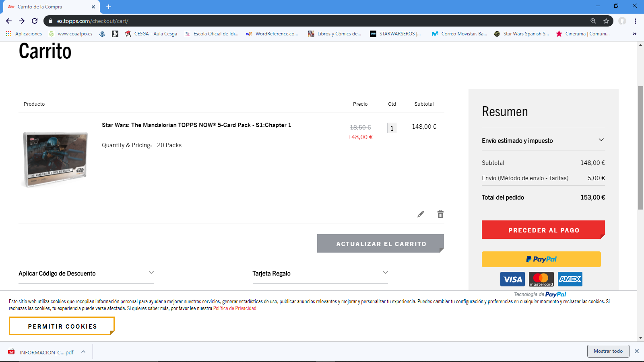This screenshot has width=644, height=362.
Task: Open Chrome's three-dot menu
Action: point(635,21)
